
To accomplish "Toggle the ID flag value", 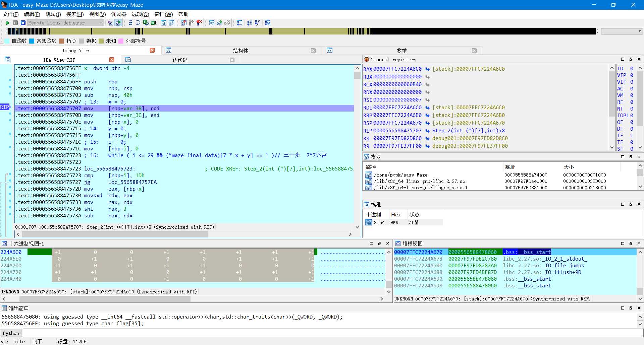I will [x=632, y=69].
